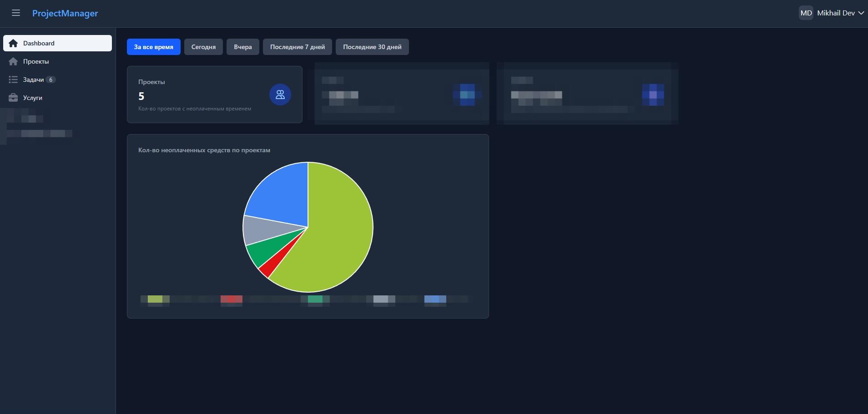Show data for Вчера
This screenshot has height=414, width=868.
[x=243, y=47]
